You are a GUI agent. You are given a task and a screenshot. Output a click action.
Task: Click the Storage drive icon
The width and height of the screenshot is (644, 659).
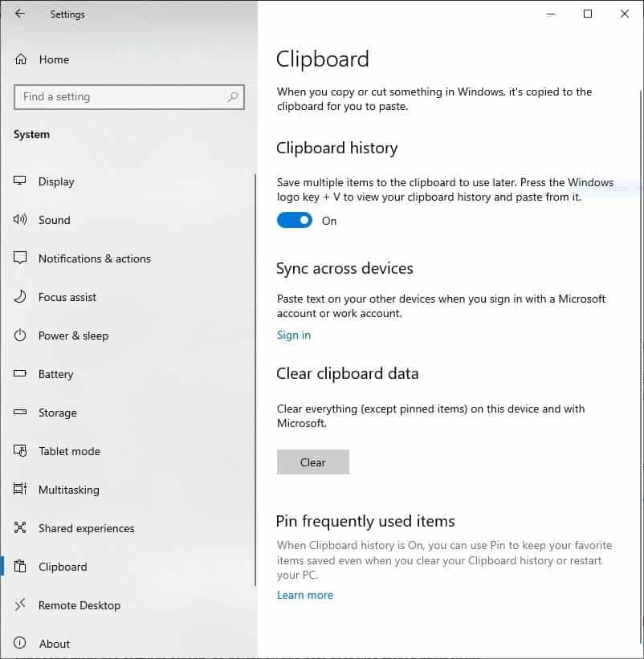tap(20, 413)
